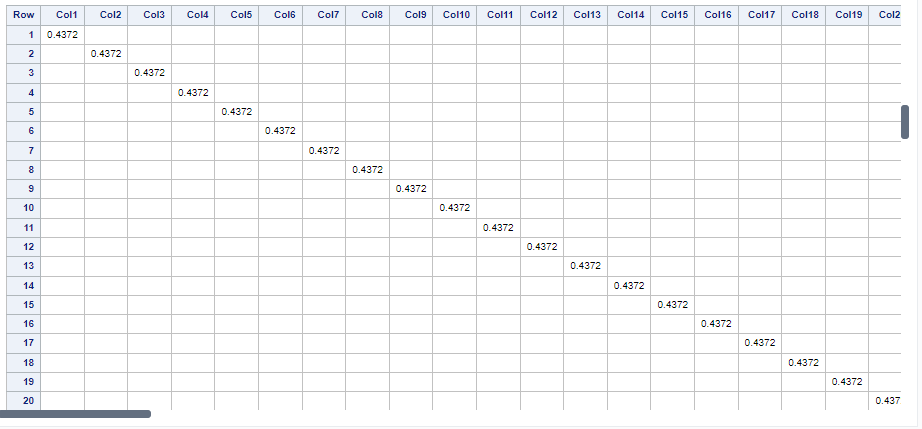Viewport: 922px width, 429px height.
Task: Select the 0.4372 value in row 7
Action: (324, 150)
